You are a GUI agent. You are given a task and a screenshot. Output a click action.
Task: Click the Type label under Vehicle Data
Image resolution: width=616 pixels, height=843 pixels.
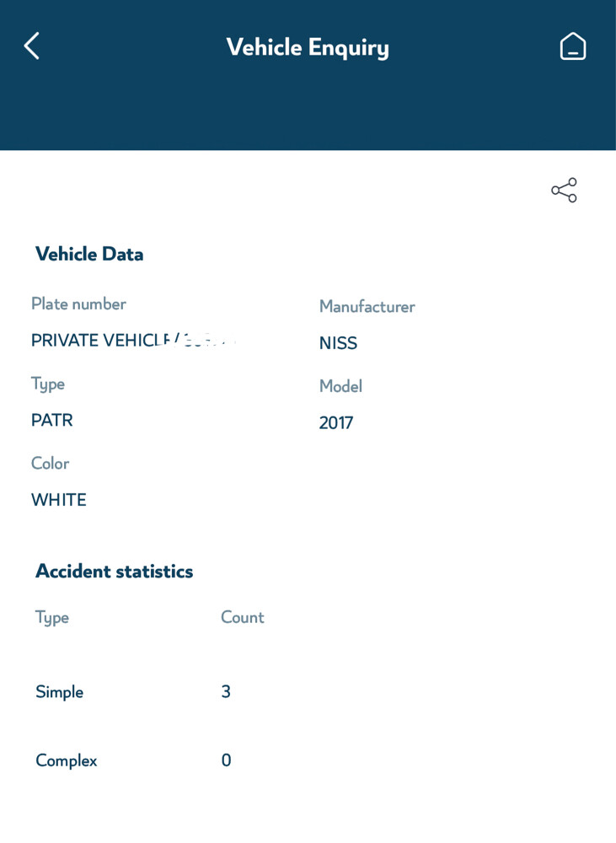[x=48, y=384]
